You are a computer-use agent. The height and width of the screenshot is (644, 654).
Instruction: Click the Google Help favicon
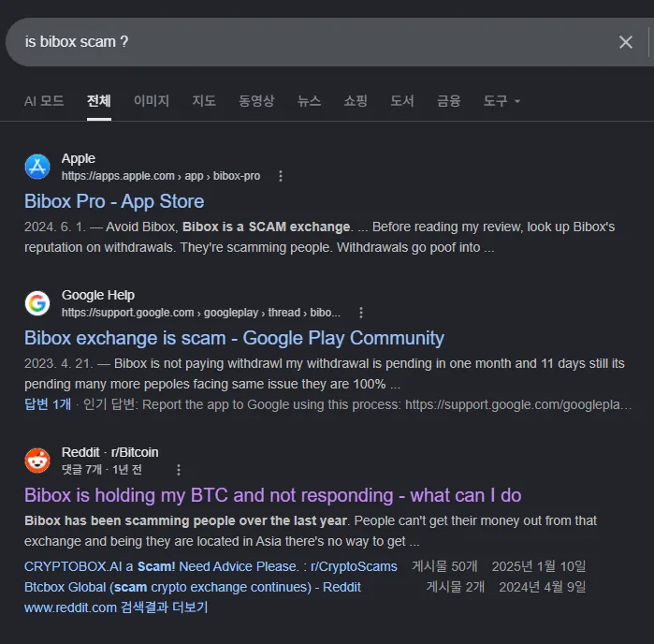tap(37, 303)
